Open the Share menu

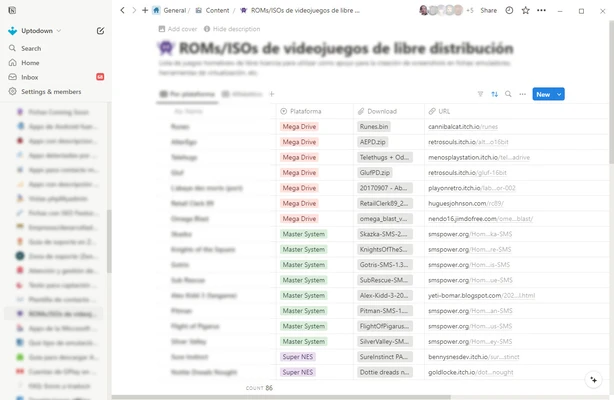489,11
